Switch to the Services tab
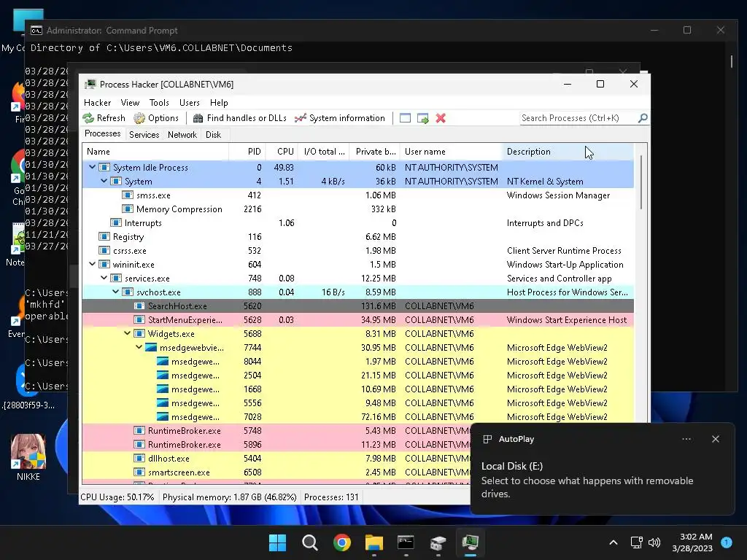The height and width of the screenshot is (560, 747). (144, 135)
